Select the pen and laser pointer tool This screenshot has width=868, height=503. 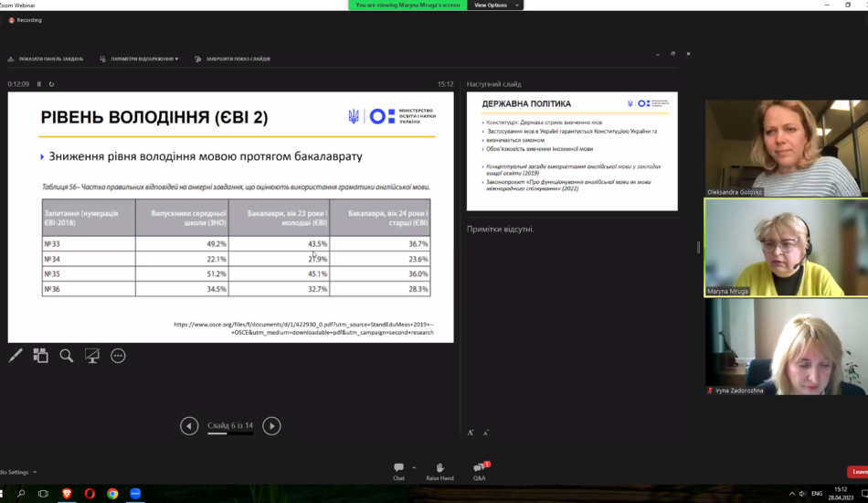[16, 356]
